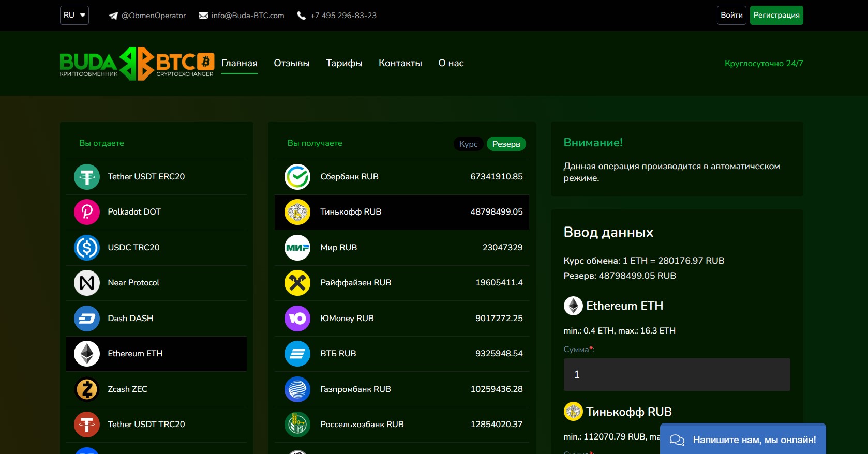Click the red Tether USDT TRC20 icon
Image resolution: width=868 pixels, height=454 pixels.
tap(87, 425)
